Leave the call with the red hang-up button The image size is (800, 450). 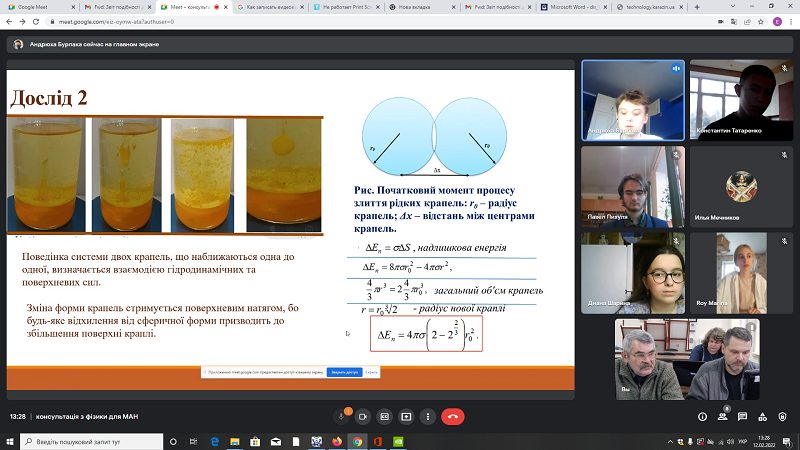453,416
